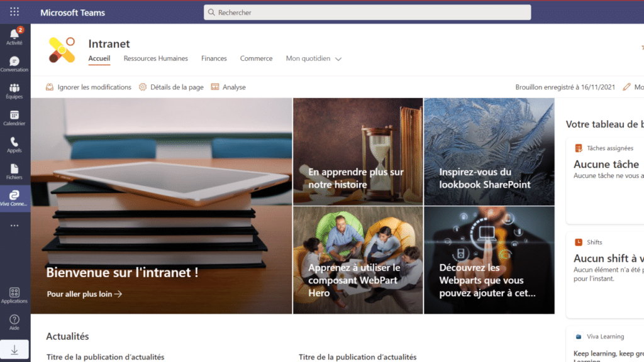Open the left Titre de la publication d'actualités

point(105,357)
